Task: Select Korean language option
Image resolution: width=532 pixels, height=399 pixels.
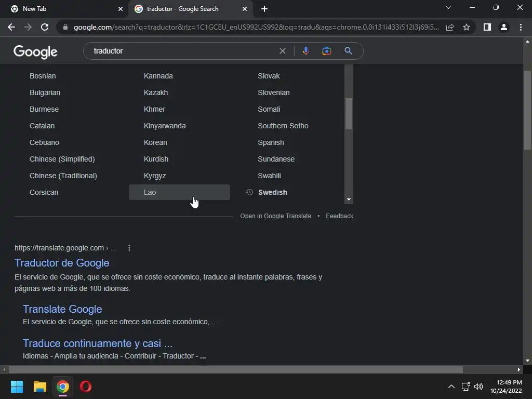Action: click(155, 142)
